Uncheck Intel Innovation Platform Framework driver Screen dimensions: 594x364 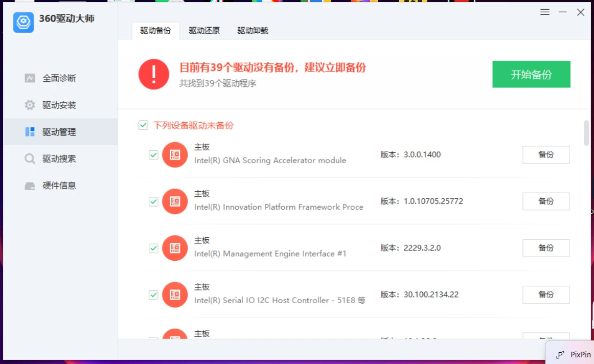pos(153,201)
